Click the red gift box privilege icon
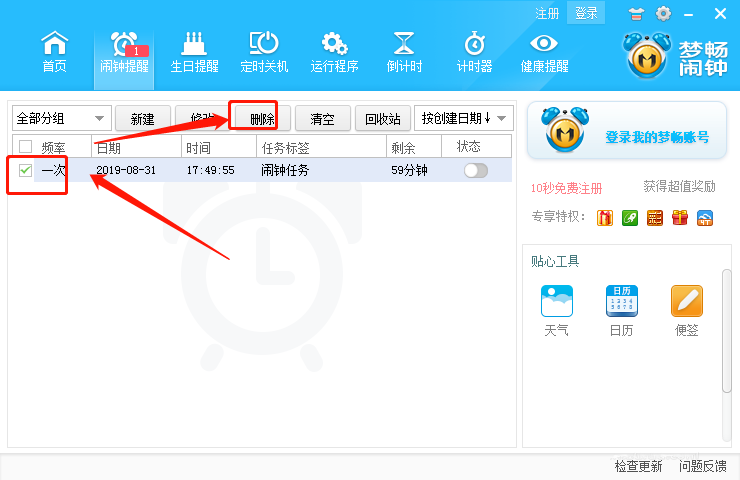The height and width of the screenshot is (480, 740). (605, 218)
